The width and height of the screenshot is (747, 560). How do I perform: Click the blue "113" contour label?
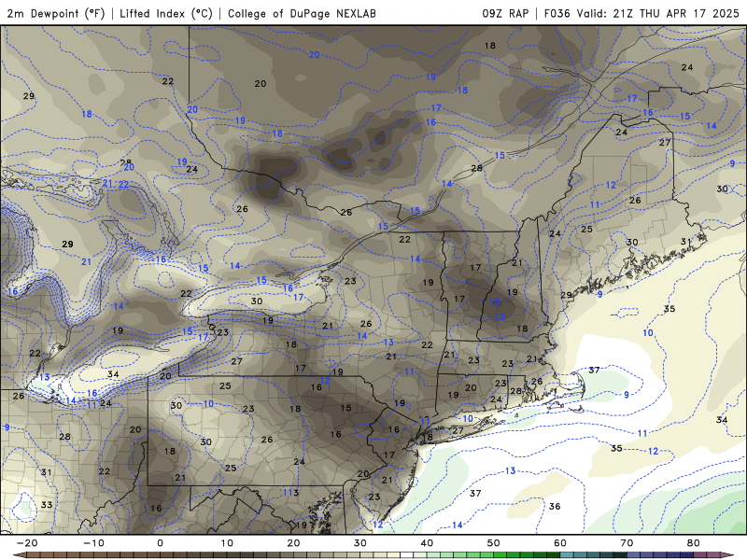pos(290,493)
